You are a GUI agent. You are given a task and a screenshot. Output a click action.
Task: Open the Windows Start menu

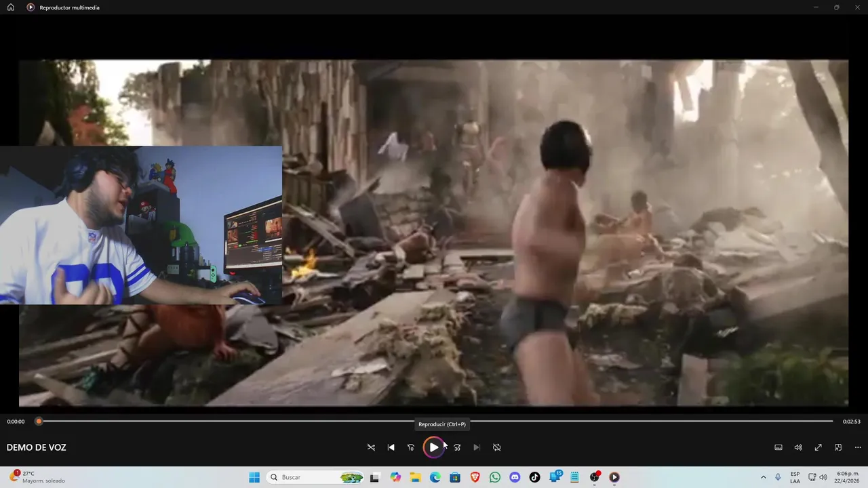254,477
